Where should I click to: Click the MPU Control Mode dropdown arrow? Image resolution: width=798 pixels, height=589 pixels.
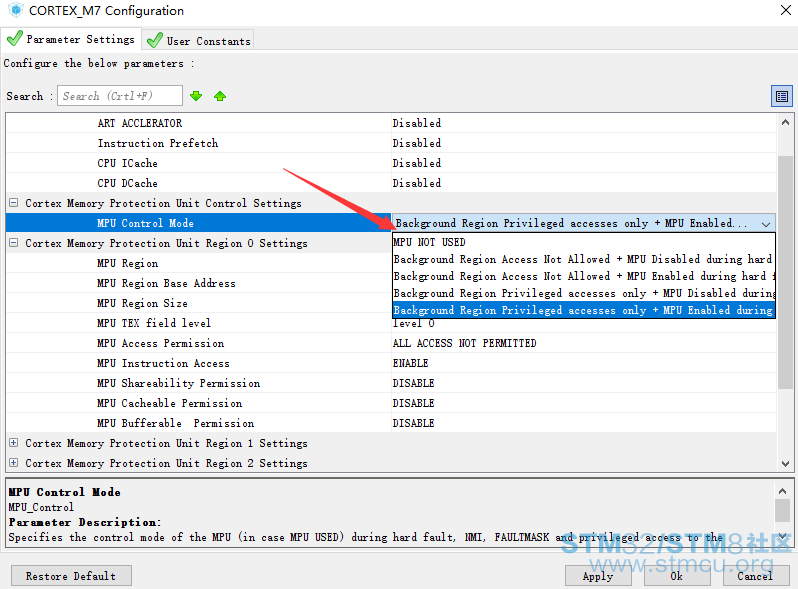(x=766, y=223)
